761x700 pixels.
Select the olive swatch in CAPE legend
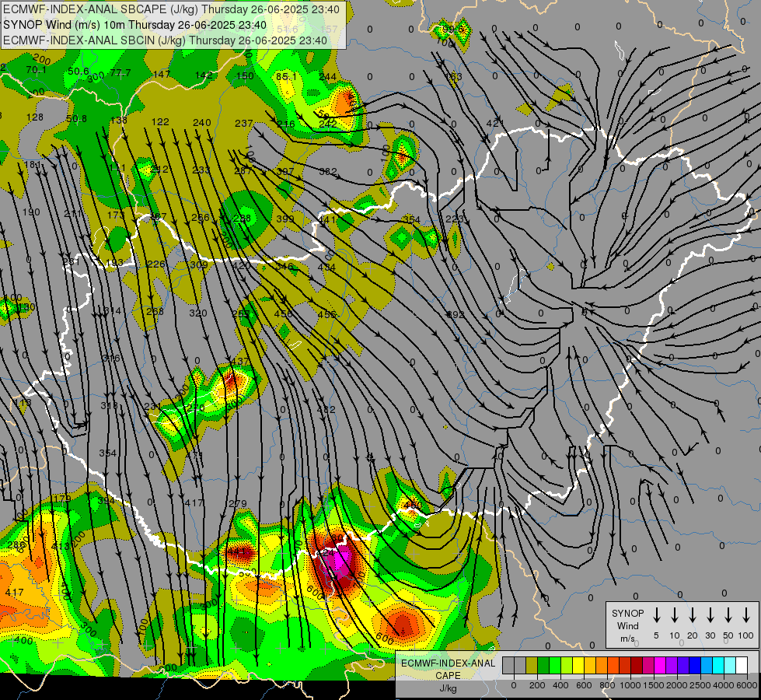[x=532, y=665]
